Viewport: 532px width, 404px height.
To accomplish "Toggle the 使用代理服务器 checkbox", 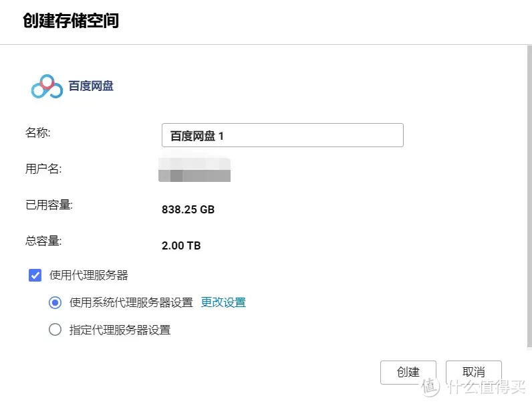I will point(35,275).
